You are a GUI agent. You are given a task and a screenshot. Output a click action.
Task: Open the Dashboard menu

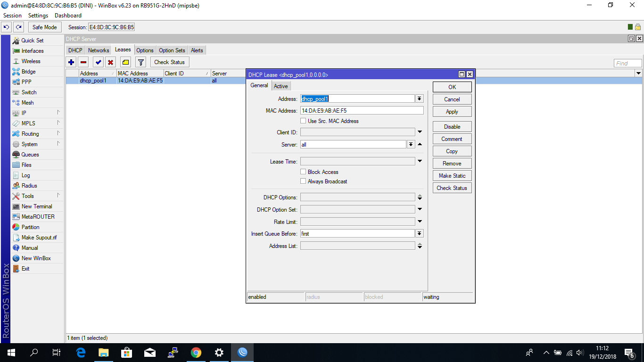68,16
